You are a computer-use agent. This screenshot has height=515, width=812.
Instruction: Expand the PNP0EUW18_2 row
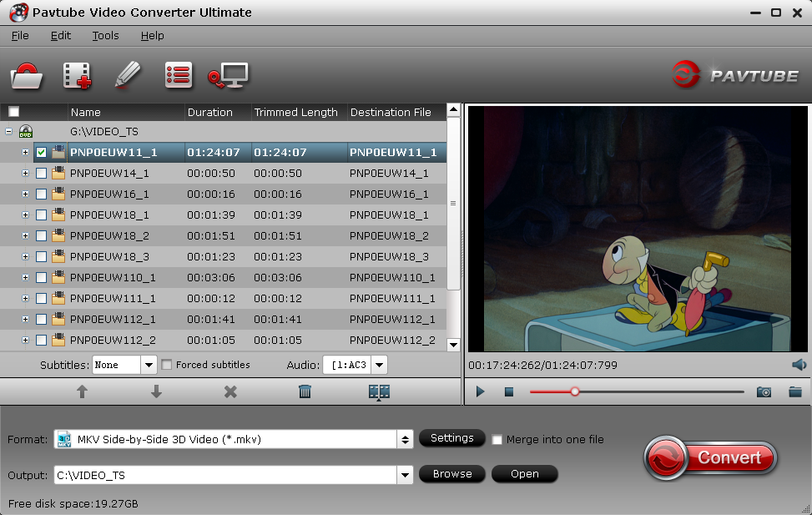point(25,235)
